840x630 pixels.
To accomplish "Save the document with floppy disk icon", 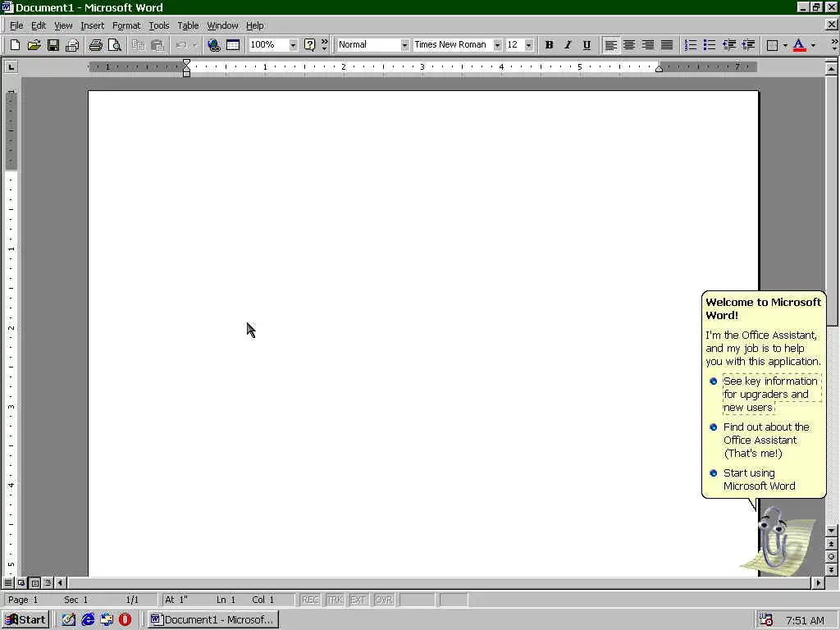I will 53,45.
